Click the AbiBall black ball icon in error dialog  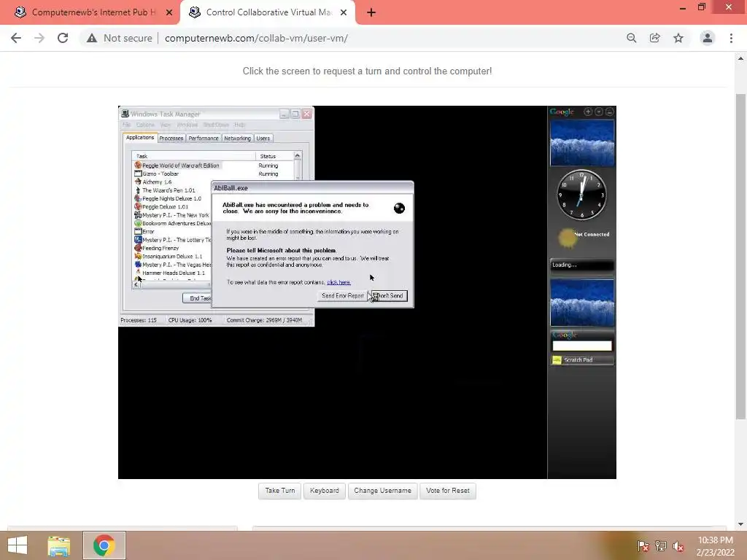(399, 208)
